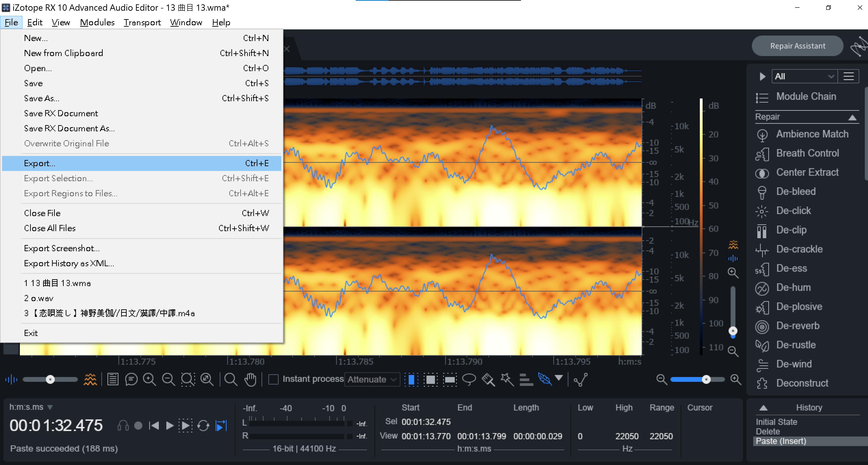Click the Zoom to selection icon

(188, 380)
